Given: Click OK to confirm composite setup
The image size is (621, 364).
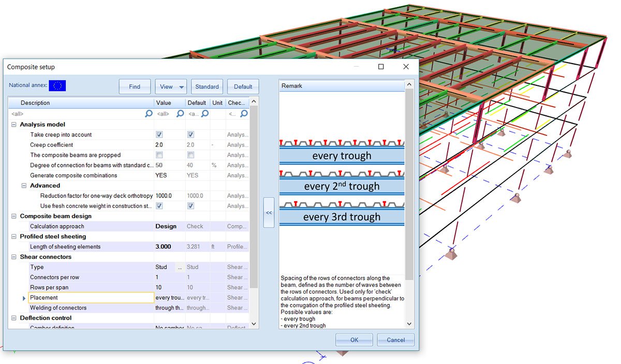Looking at the screenshot, I should (x=354, y=340).
